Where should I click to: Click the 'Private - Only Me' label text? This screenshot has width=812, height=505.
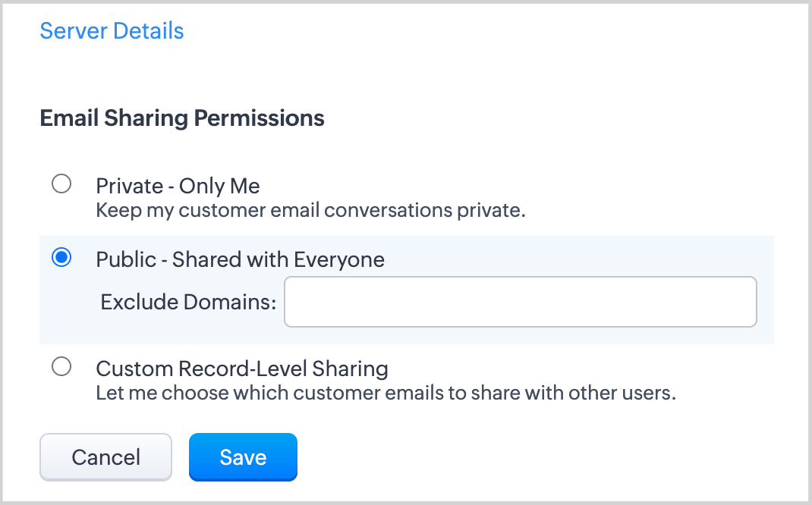(x=178, y=186)
